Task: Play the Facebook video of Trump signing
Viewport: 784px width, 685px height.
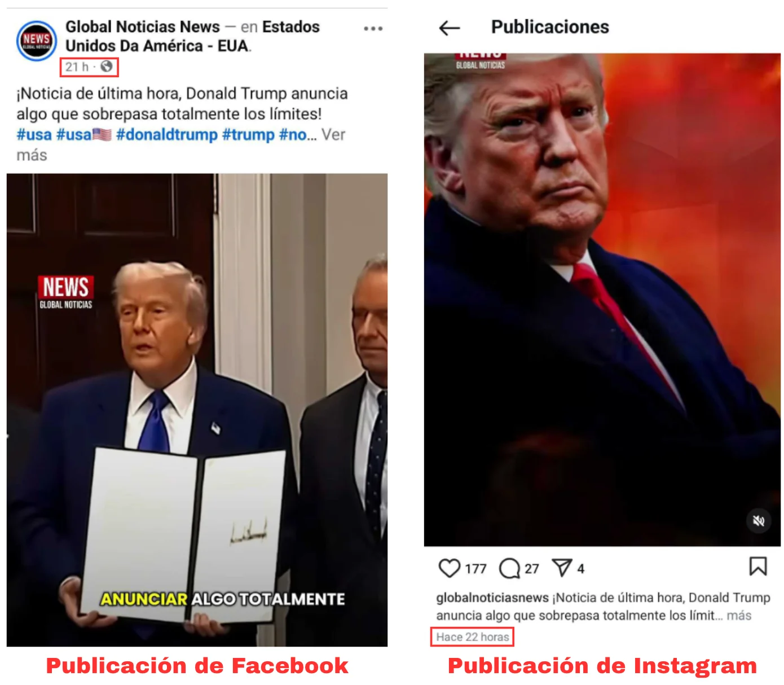Action: tap(197, 410)
